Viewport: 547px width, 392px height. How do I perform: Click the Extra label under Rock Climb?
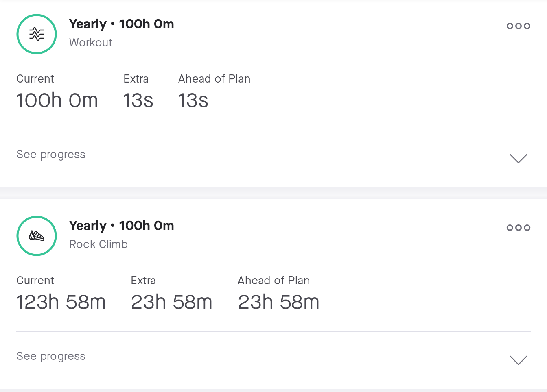[x=143, y=281]
